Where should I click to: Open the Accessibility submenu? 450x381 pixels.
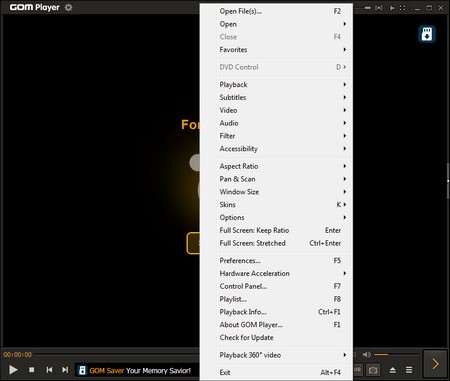click(280, 149)
